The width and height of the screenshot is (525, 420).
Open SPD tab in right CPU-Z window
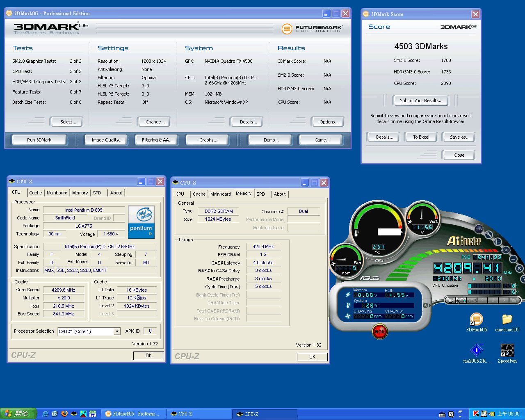pyautogui.click(x=261, y=194)
